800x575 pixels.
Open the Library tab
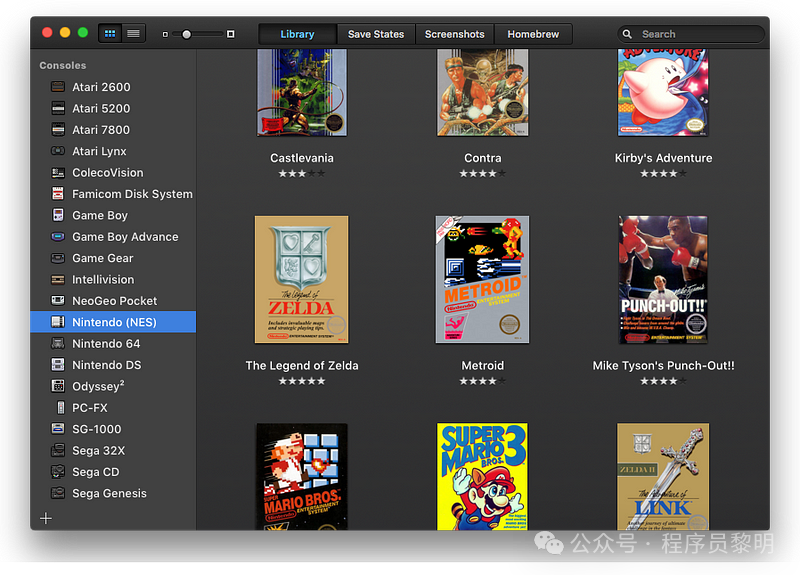[297, 34]
